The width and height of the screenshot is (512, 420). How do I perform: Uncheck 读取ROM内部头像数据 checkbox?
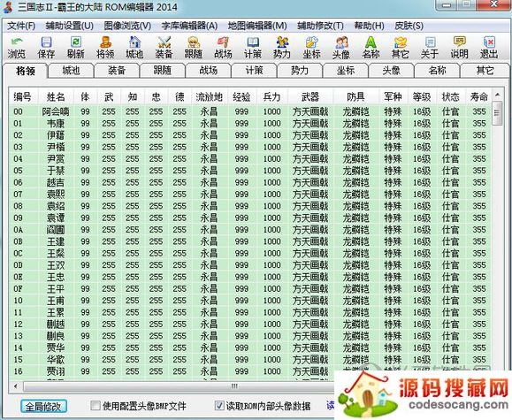[219, 406]
